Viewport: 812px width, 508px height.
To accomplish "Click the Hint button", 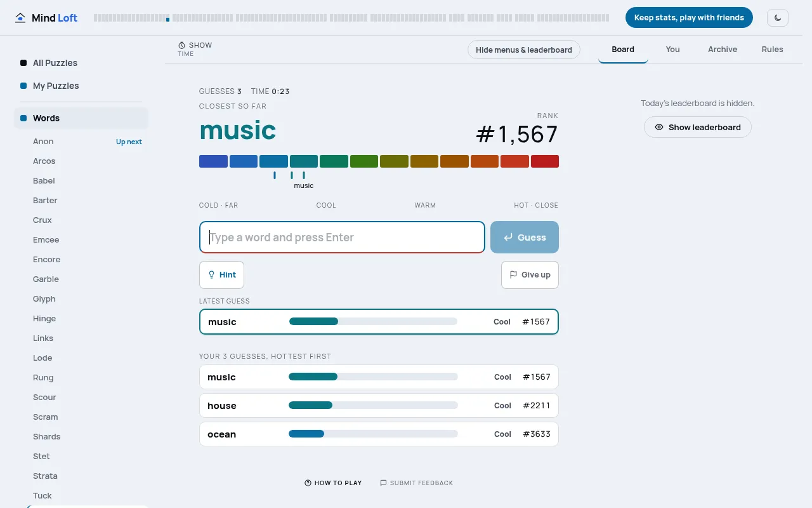I will click(x=221, y=275).
